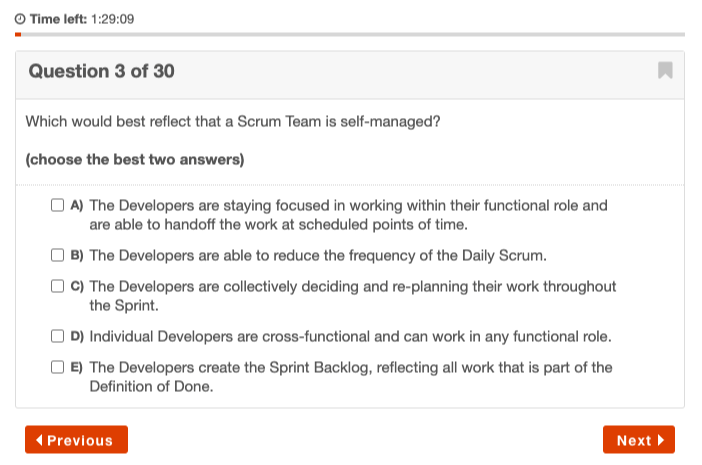Click the clock icon beside Time left
702x465 pixels.
20,19
